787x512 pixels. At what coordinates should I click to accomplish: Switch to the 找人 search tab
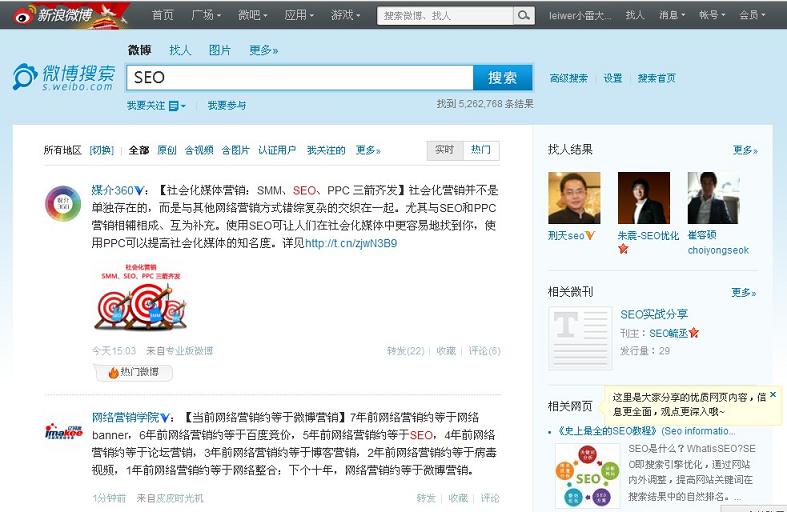[x=180, y=50]
